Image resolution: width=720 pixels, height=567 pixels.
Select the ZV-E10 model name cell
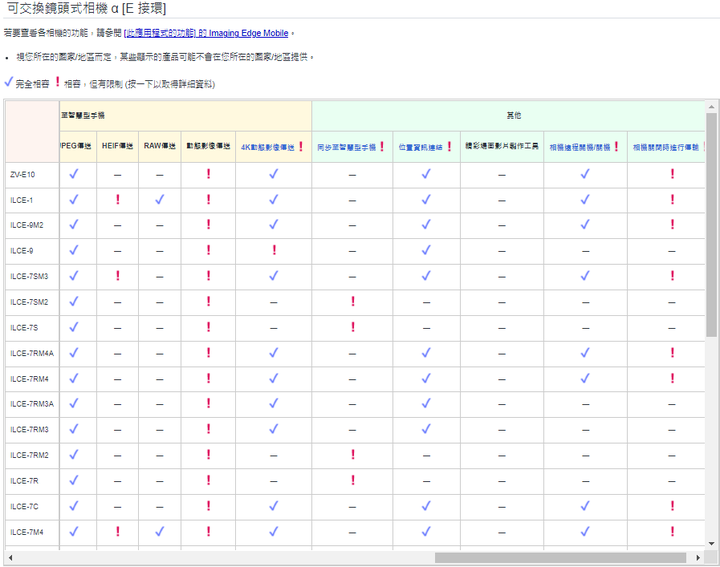(x=32, y=175)
